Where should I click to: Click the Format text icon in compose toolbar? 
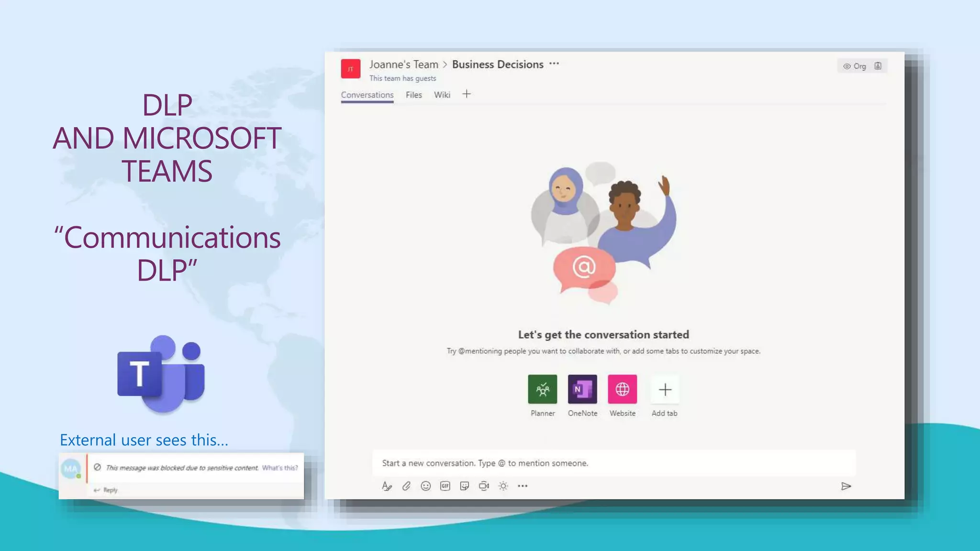pyautogui.click(x=387, y=486)
